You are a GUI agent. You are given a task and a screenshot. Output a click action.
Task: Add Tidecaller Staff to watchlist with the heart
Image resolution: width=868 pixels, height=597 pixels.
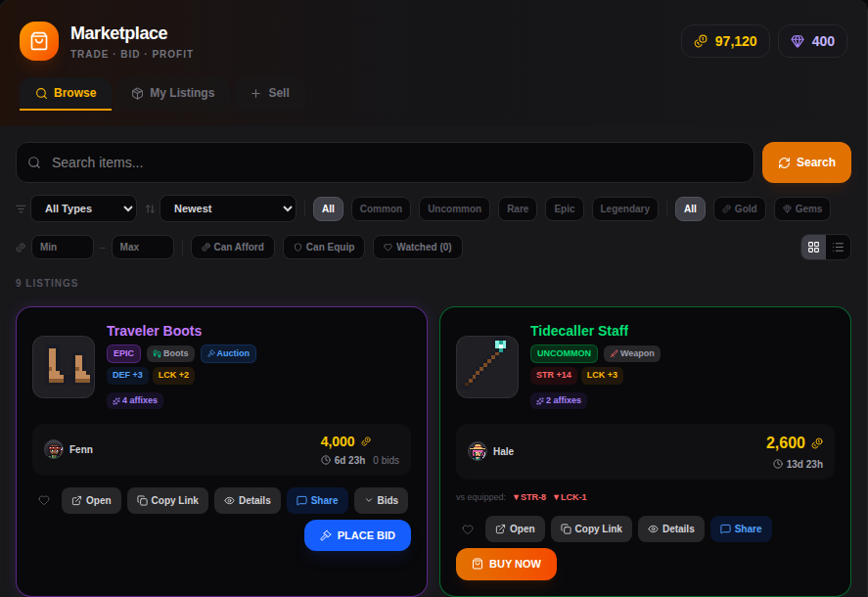(468, 529)
